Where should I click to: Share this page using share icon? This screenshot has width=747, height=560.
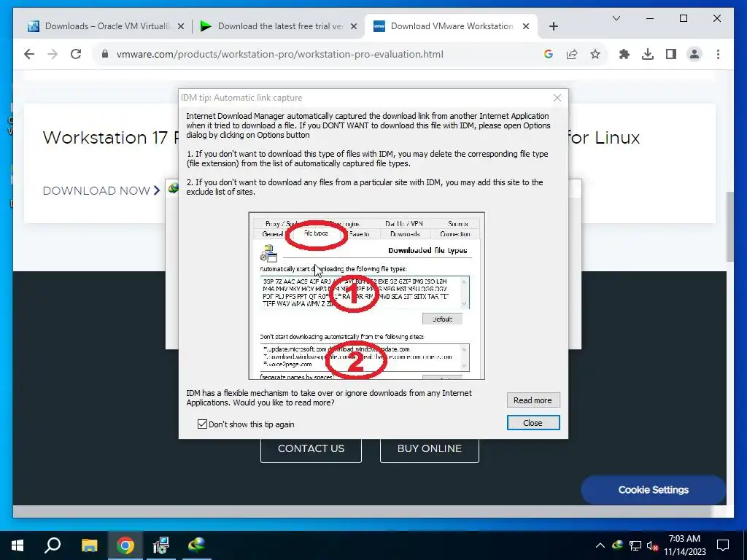point(572,54)
